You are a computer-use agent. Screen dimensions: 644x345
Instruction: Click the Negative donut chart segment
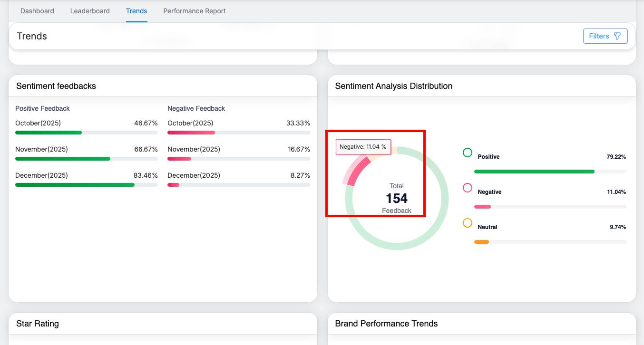pos(359,171)
